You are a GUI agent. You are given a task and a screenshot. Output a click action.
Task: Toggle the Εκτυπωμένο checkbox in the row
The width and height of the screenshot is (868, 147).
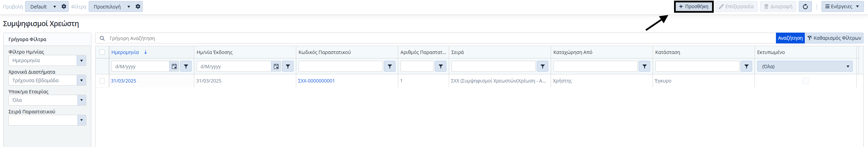click(x=805, y=81)
